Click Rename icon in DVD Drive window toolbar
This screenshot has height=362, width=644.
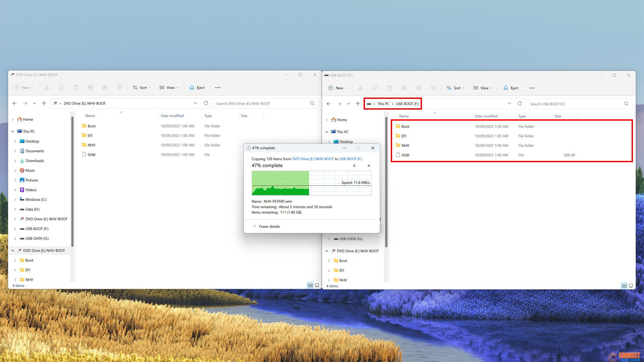tap(90, 87)
